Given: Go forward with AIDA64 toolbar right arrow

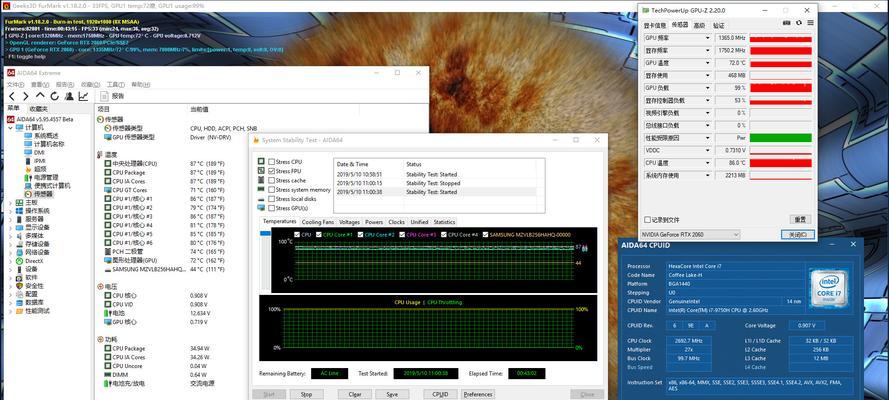Looking at the screenshot, I should coord(26,96).
